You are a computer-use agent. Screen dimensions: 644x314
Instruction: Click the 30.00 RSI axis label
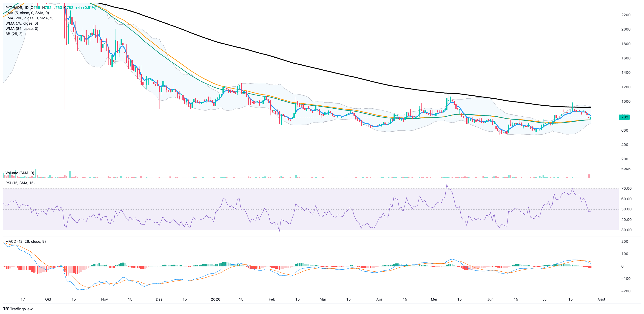click(626, 230)
